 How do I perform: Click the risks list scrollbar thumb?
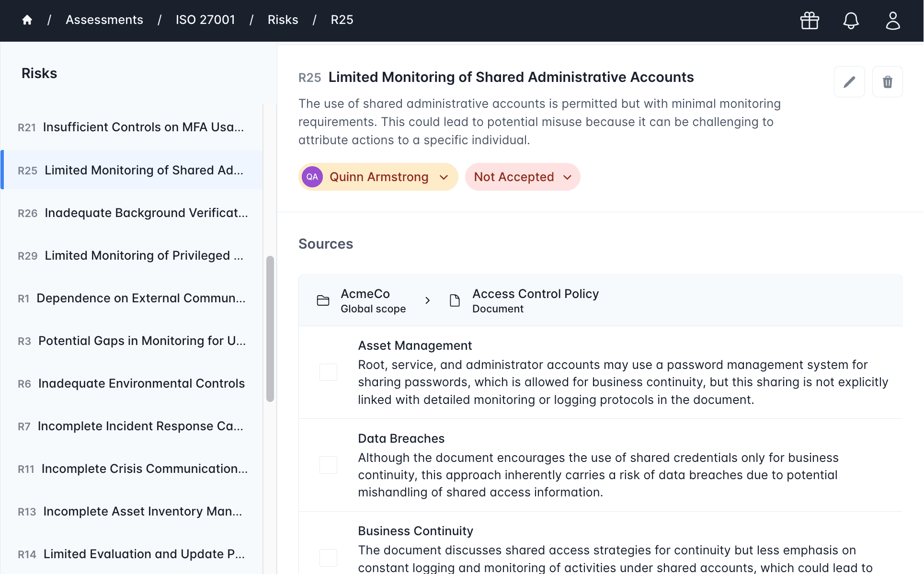pos(270,329)
